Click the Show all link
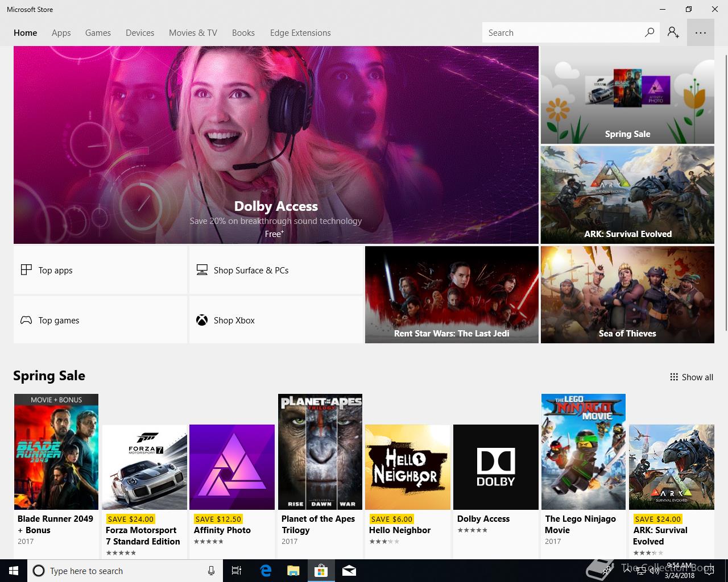 (x=692, y=377)
